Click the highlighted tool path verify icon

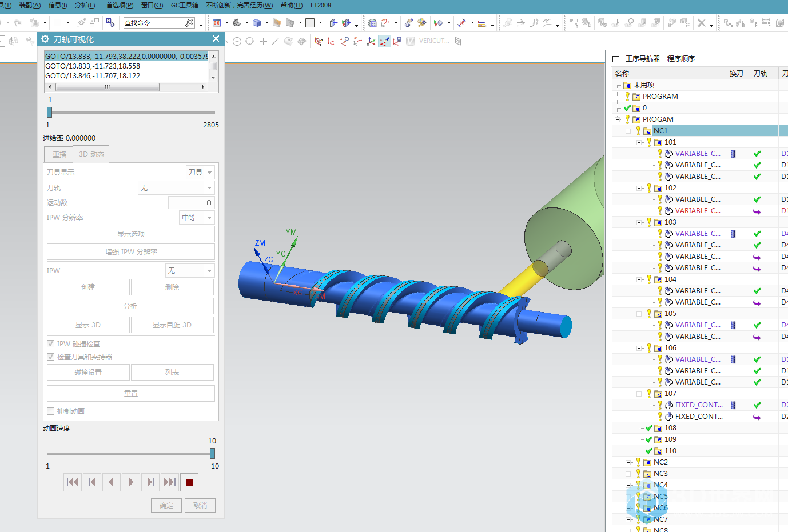(x=384, y=41)
